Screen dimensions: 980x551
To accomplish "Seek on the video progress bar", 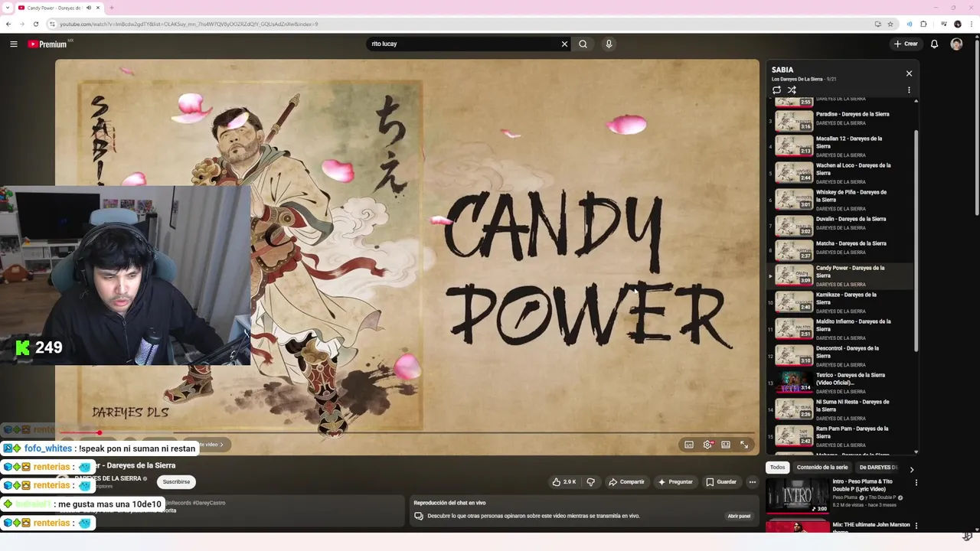I will [407, 433].
